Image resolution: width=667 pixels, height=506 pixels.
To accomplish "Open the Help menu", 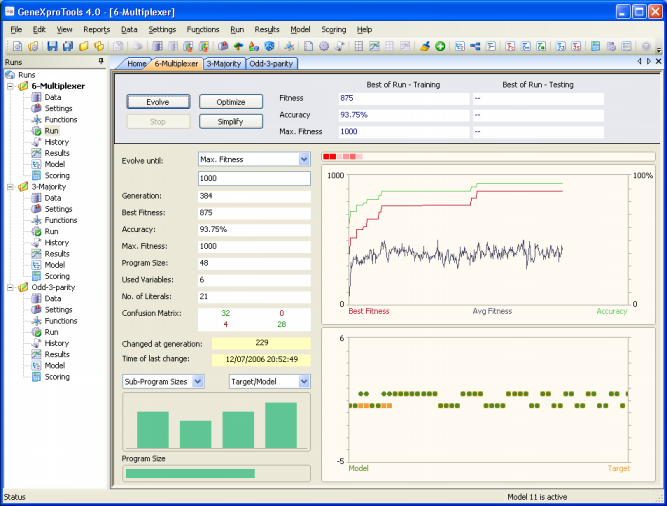I will (364, 29).
